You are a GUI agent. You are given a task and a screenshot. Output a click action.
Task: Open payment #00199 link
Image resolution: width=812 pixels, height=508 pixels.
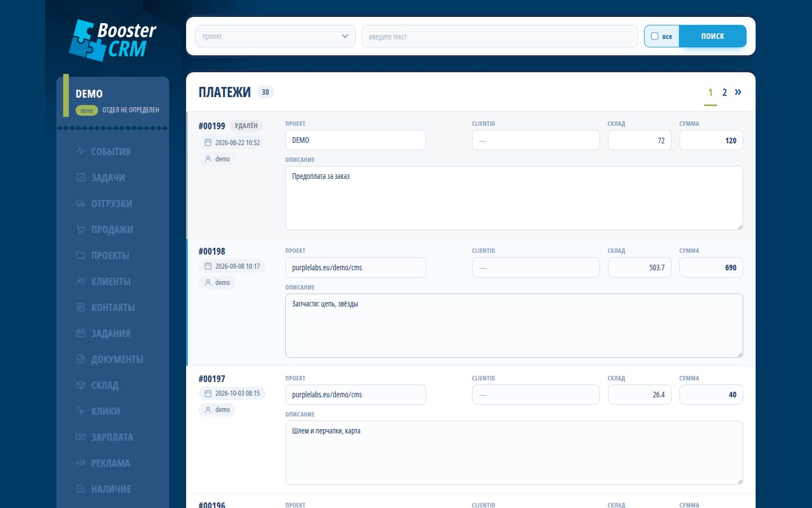(212, 126)
